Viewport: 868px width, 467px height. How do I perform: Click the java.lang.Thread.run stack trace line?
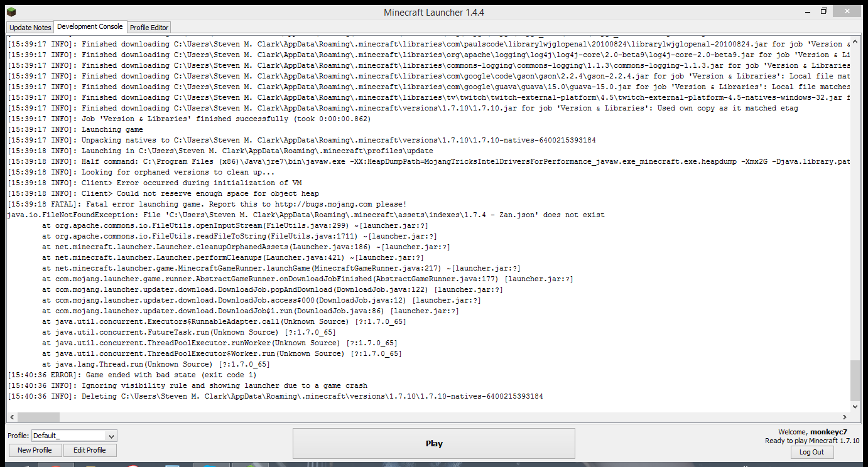[156, 364]
